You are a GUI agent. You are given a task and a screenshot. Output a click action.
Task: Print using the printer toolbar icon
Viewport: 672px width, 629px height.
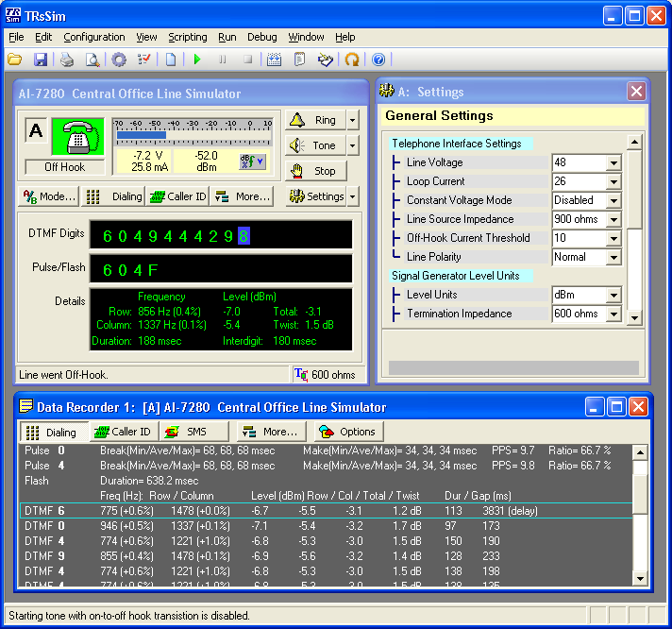pos(67,59)
